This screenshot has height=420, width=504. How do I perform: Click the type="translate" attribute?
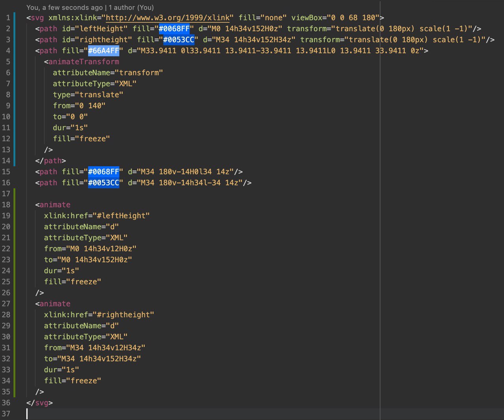tap(88, 95)
